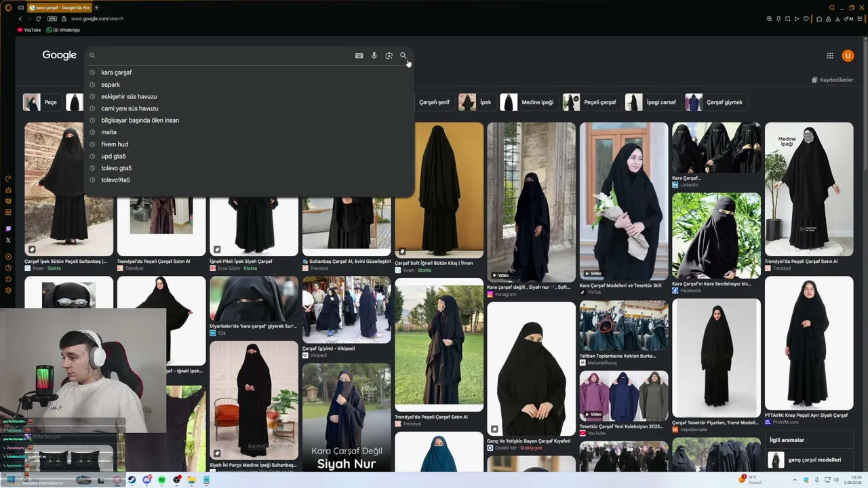
Task: Open the Twitch sidebar icon
Action: (x=8, y=229)
